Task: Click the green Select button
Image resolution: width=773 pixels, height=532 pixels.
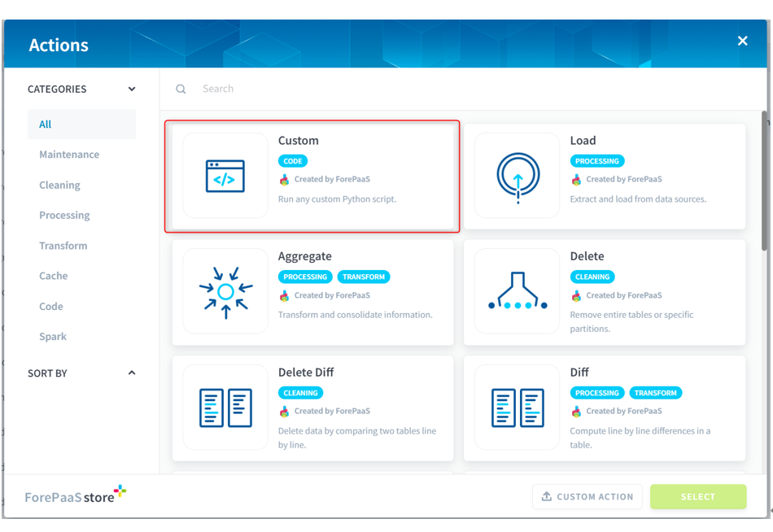Action: click(698, 496)
